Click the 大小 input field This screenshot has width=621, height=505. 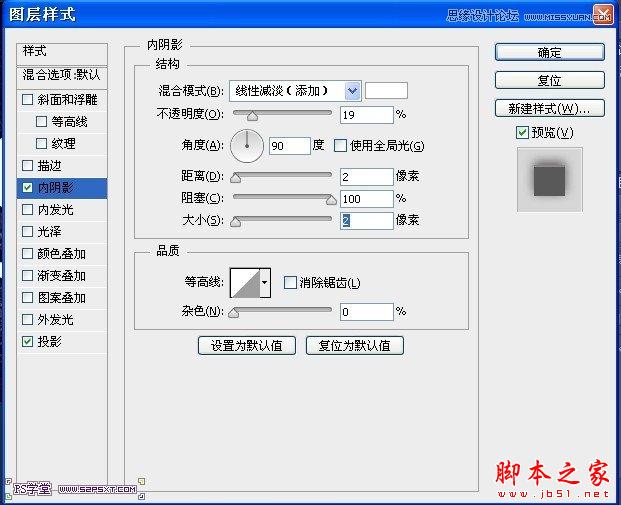click(367, 221)
